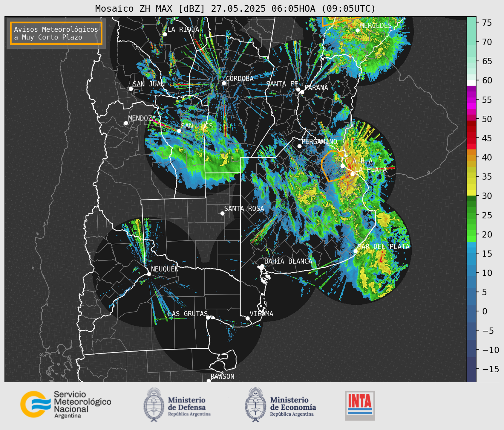The image size is (504, 430).
Task: Click the LAS GRUTAS city marker dot
Action: 208,317
